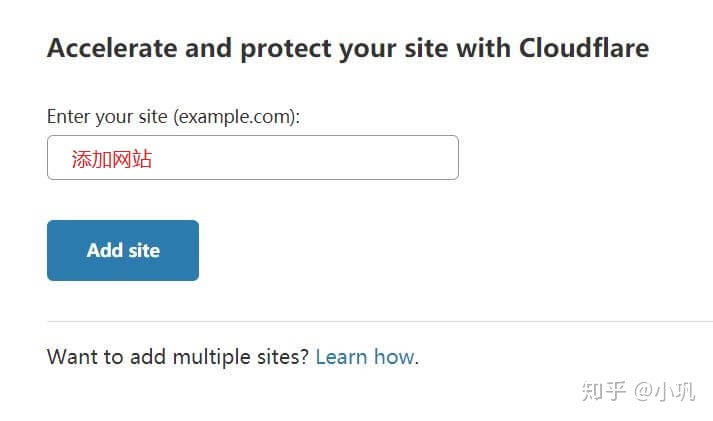This screenshot has width=713, height=421.
Task: Click the Enter your site label
Action: pyautogui.click(x=173, y=117)
